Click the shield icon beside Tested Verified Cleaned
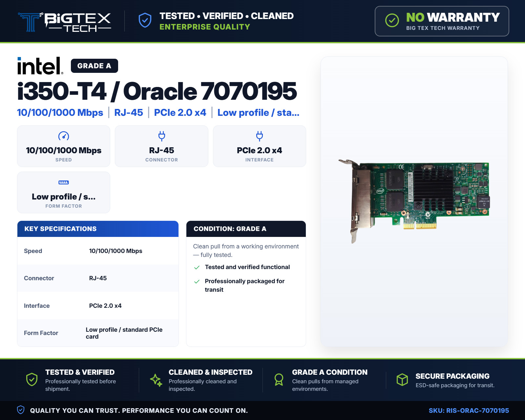Viewport: 525px width, 420px height. point(145,20)
